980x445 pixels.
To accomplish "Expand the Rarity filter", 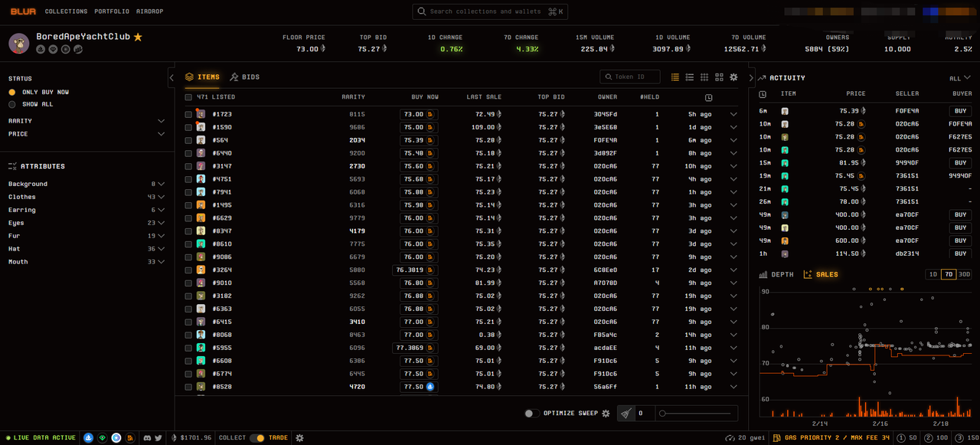I will pos(161,121).
